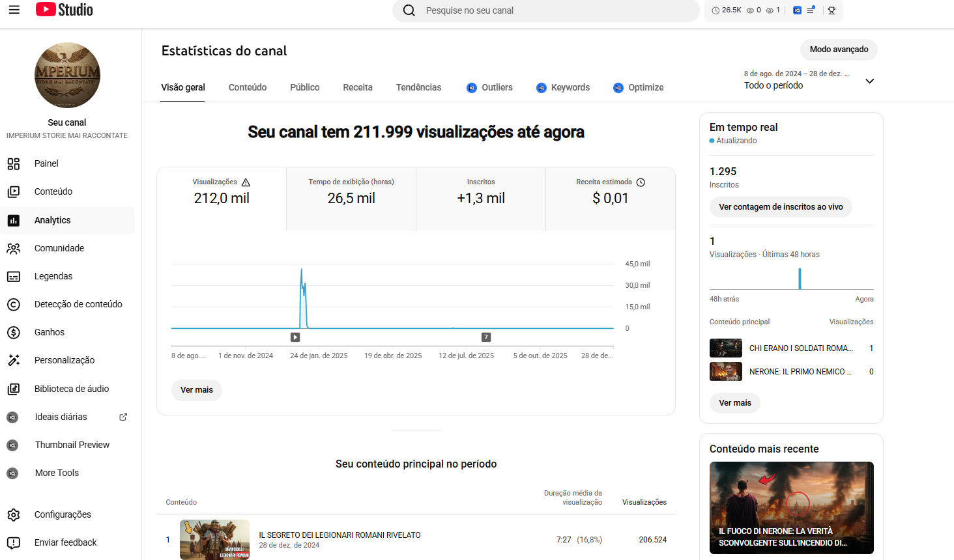Click the clock icon beside Receita estimada
The width and height of the screenshot is (954, 560).
[x=641, y=182]
